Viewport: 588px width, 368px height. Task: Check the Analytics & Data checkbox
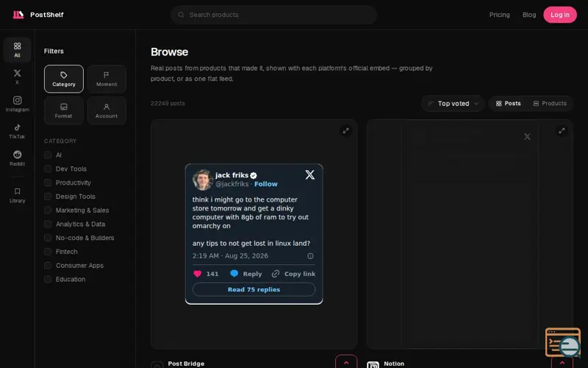(x=48, y=224)
